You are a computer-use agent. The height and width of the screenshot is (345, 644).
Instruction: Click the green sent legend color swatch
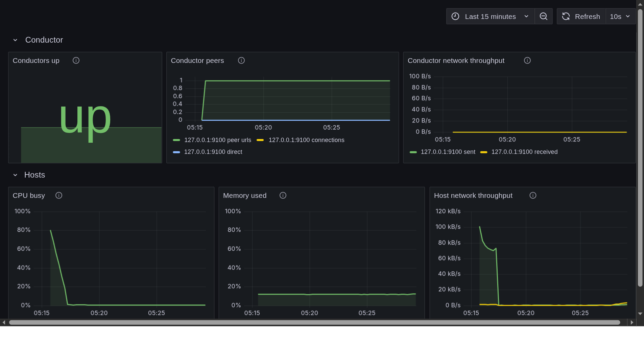coord(413,152)
